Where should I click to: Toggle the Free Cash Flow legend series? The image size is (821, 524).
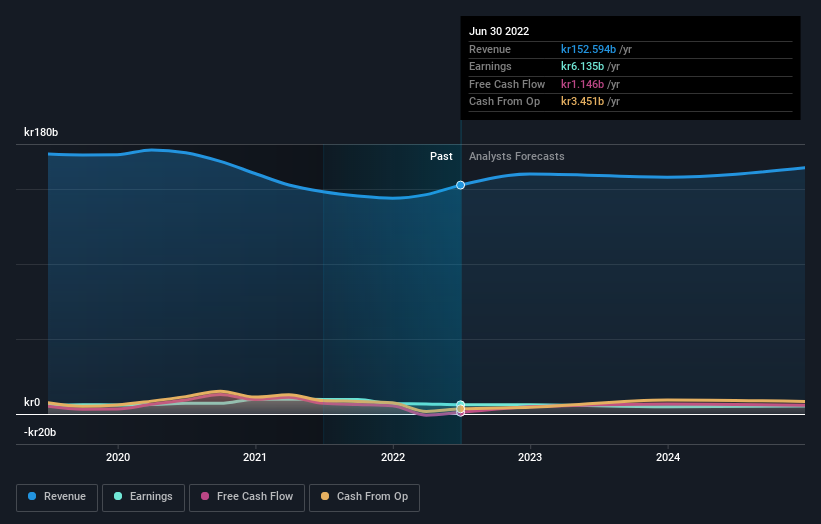(247, 497)
